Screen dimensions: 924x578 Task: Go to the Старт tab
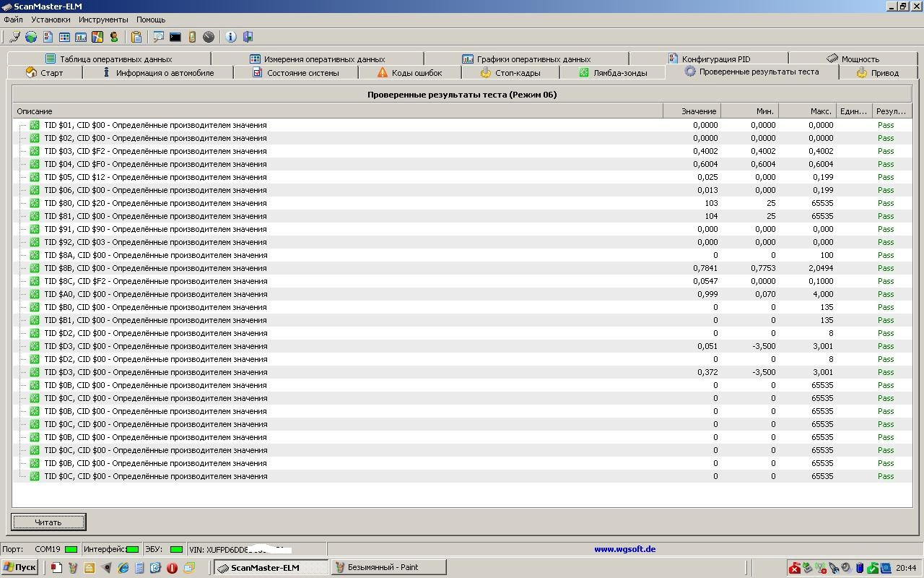45,72
